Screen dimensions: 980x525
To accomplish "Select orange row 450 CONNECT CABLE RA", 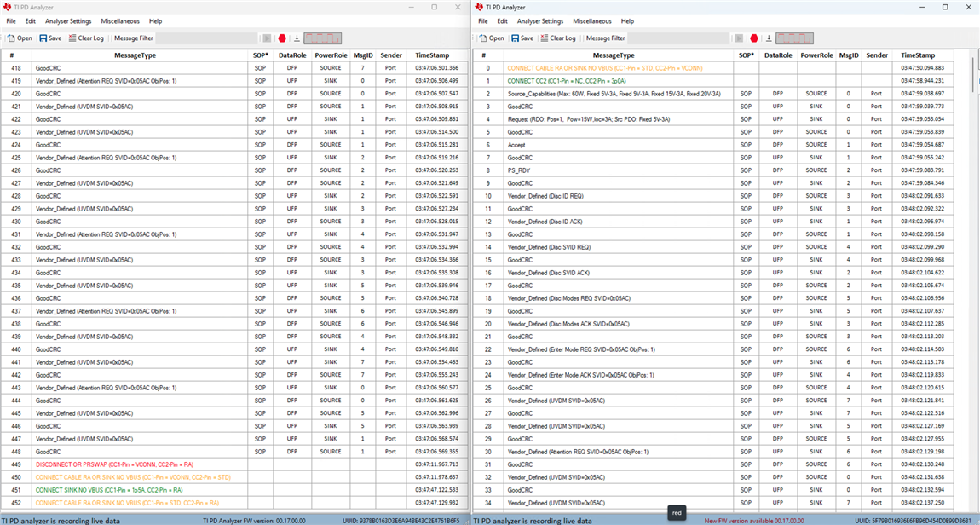I will [233, 477].
